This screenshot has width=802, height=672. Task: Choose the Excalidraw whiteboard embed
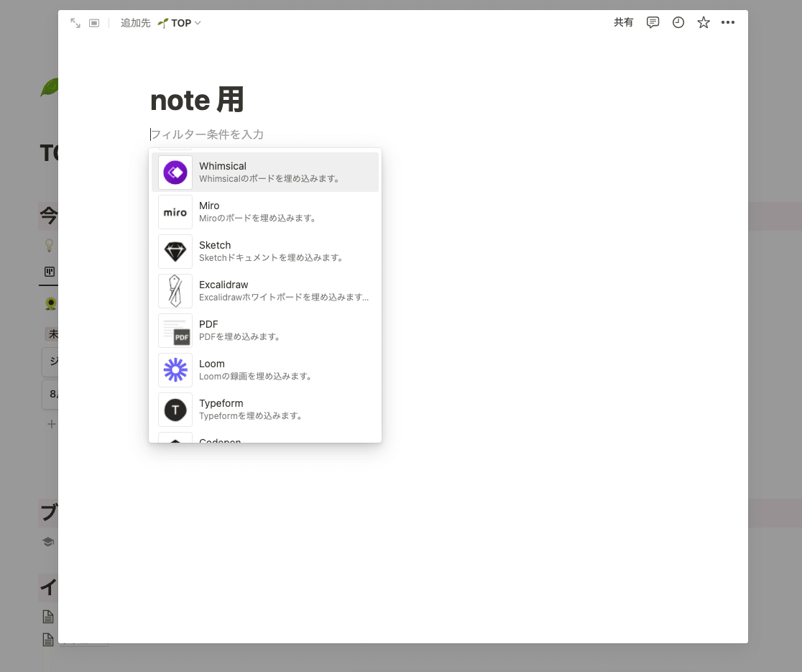[265, 290]
